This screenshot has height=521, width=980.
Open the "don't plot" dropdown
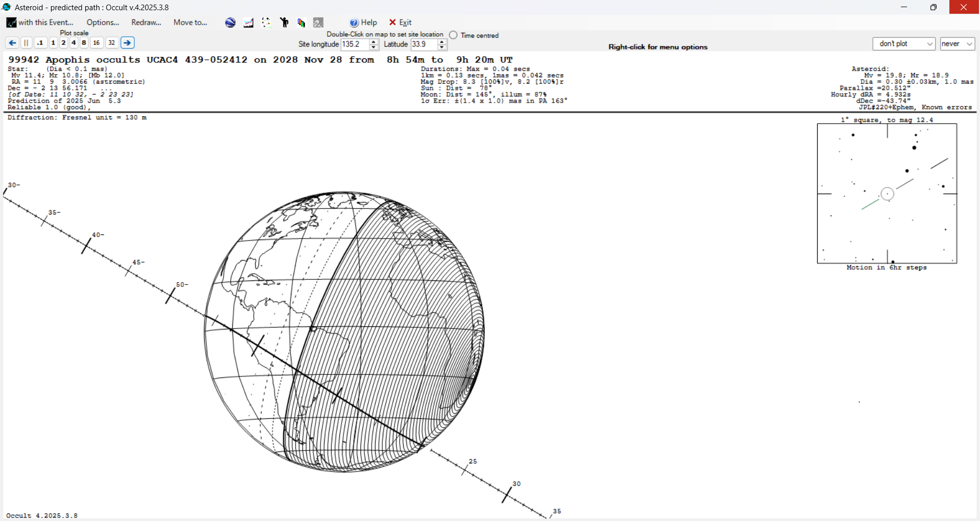904,44
